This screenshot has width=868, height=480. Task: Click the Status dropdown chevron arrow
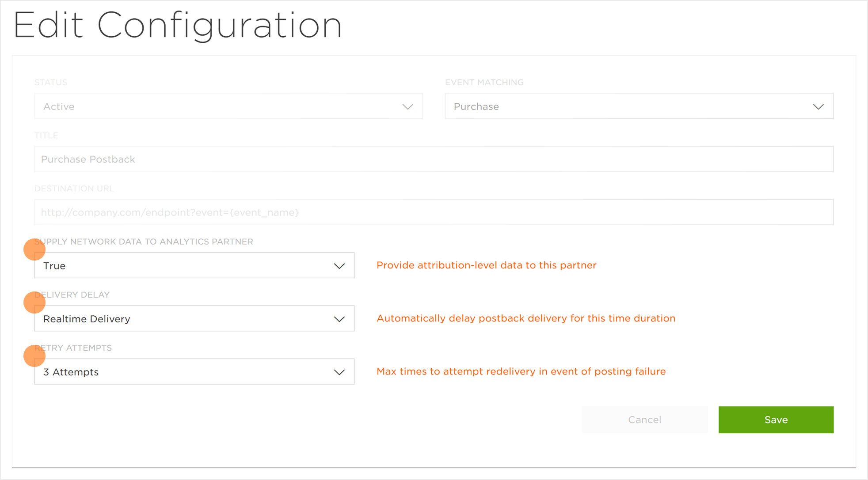pos(407,106)
